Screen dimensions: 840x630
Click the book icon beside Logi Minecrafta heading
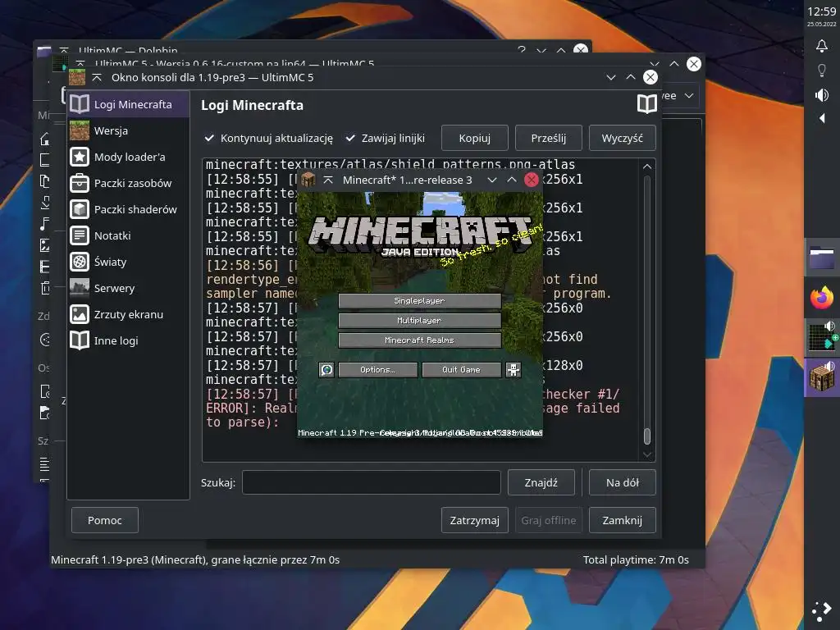[x=646, y=104]
